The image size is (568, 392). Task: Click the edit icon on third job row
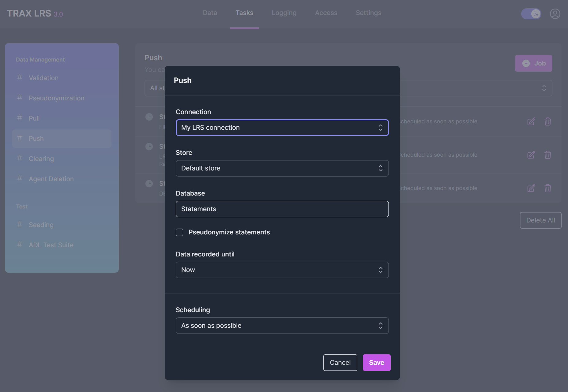point(531,188)
